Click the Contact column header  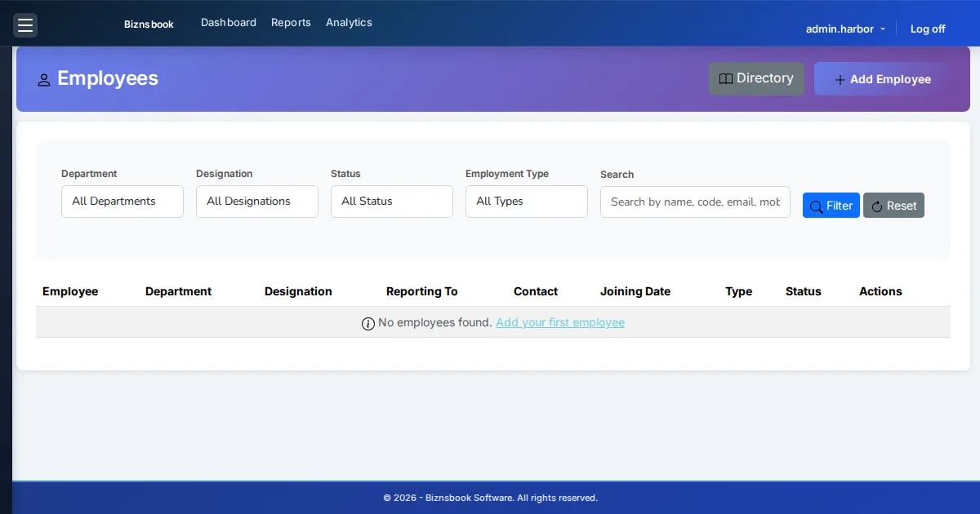[536, 291]
